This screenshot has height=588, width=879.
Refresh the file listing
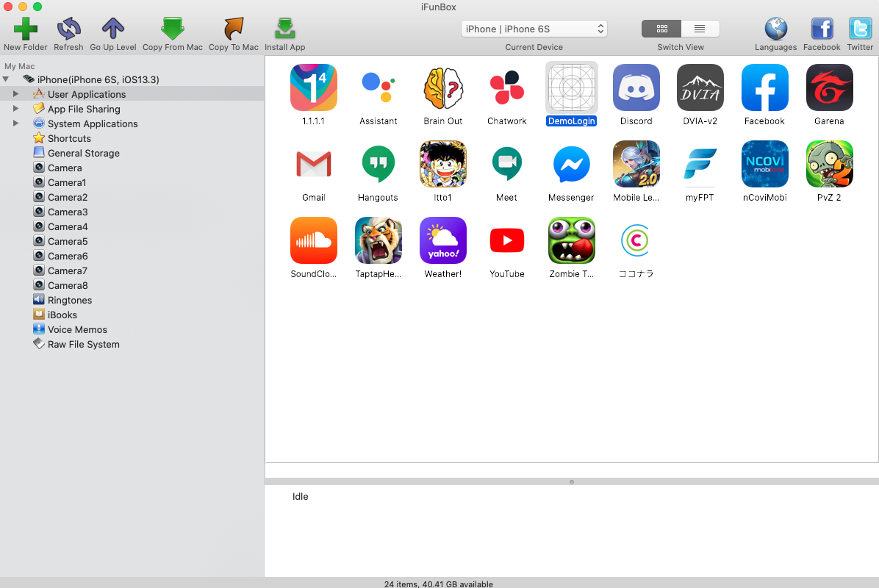(68, 29)
